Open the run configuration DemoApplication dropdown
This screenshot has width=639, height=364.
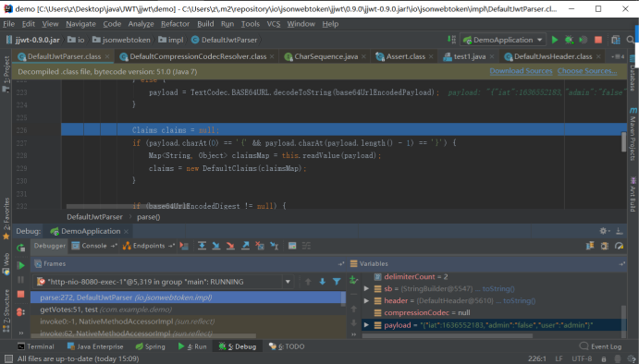coord(503,40)
